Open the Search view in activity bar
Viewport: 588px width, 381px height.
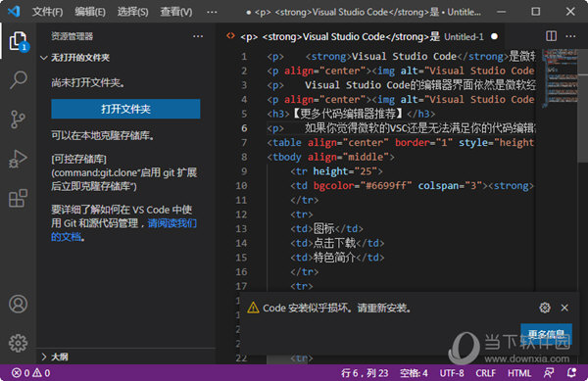tap(18, 79)
